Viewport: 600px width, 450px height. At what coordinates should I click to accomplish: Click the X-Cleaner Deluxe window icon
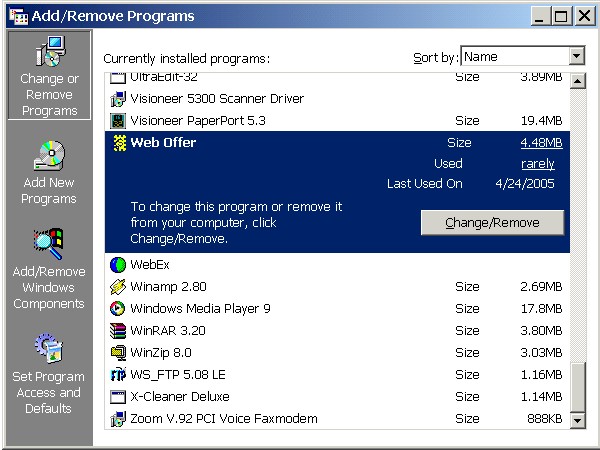click(x=118, y=397)
